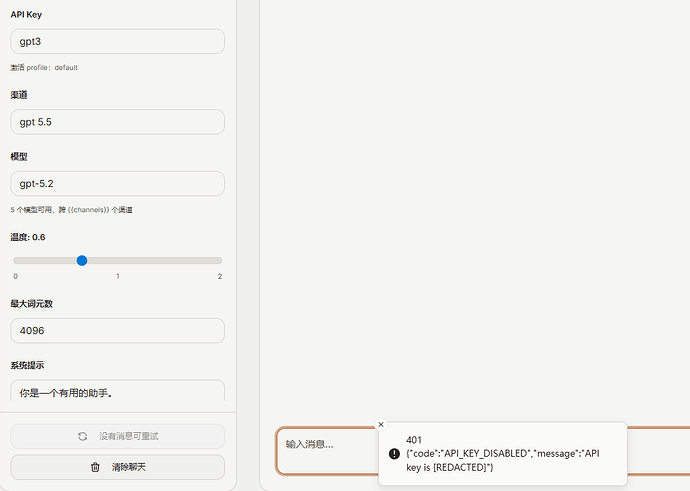Click the 401 status code text
The width and height of the screenshot is (690, 491).
414,440
